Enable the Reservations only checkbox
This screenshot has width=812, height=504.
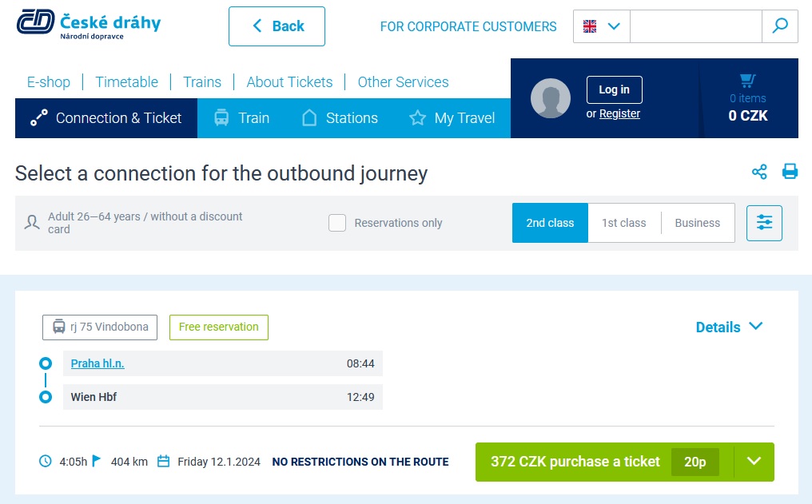tap(337, 223)
